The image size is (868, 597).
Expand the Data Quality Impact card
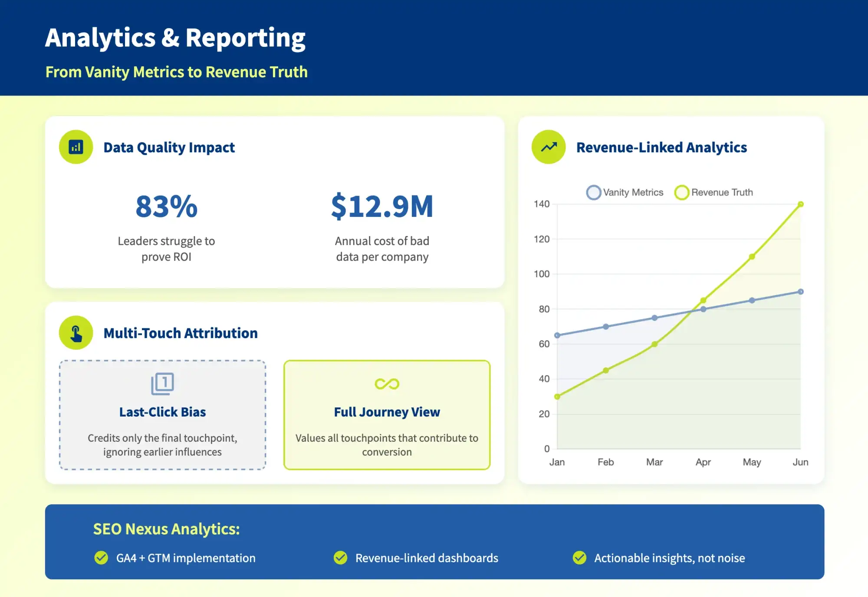tap(169, 147)
